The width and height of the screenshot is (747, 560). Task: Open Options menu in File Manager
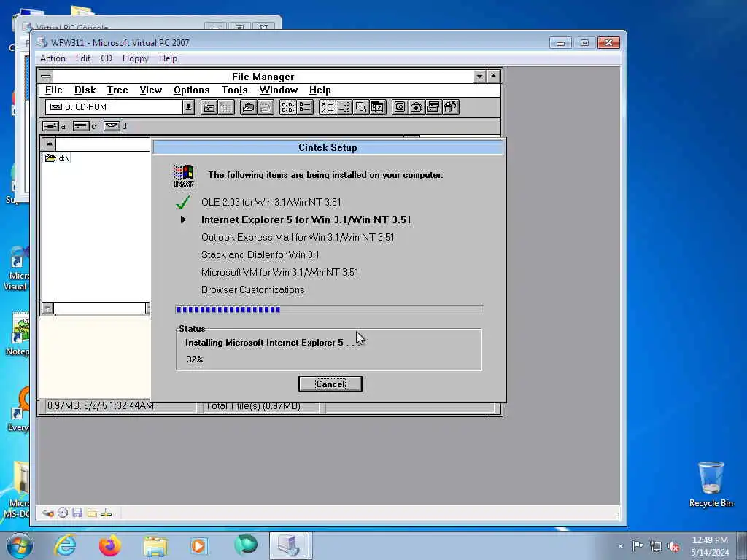pos(192,90)
